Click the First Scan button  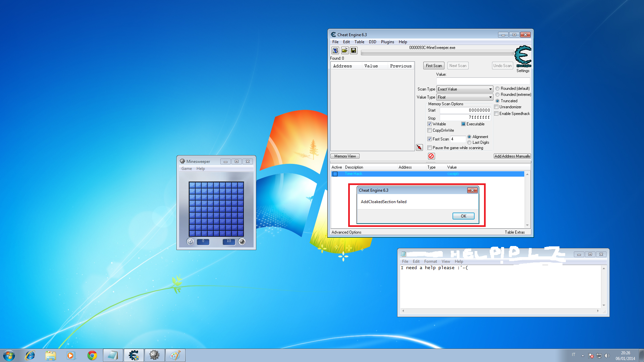coord(434,66)
